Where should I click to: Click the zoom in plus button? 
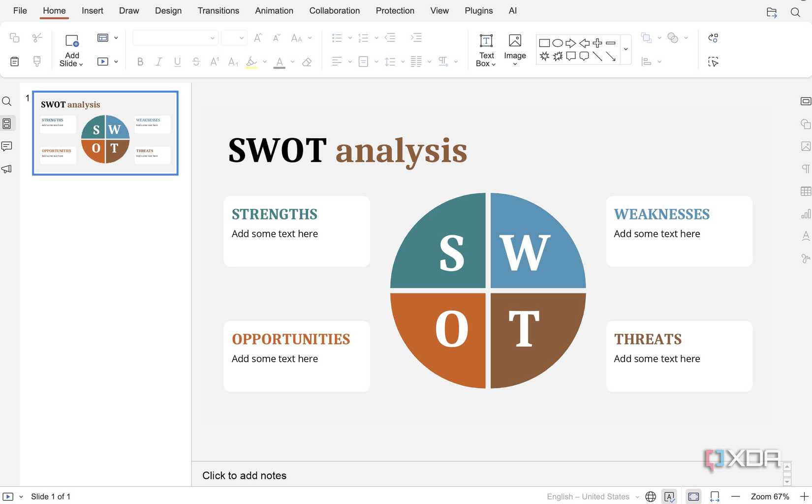click(804, 497)
